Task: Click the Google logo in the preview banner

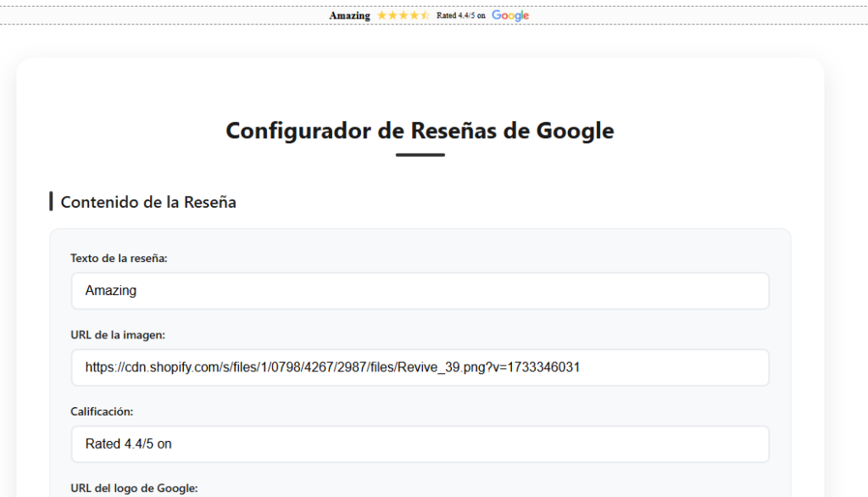Action: coord(510,14)
